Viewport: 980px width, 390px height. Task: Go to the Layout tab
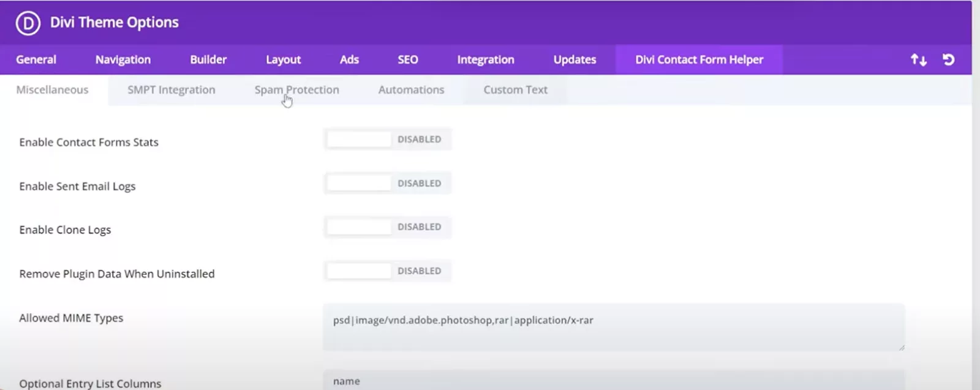283,59
